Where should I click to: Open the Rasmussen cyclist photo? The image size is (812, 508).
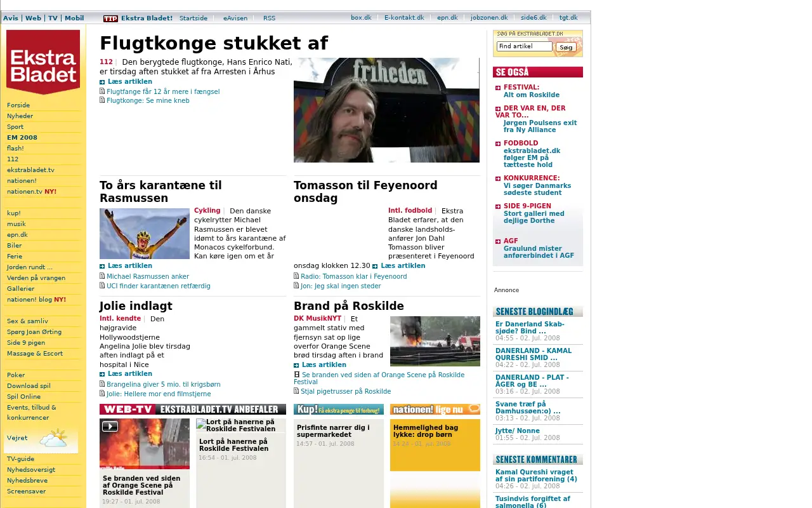pyautogui.click(x=145, y=234)
